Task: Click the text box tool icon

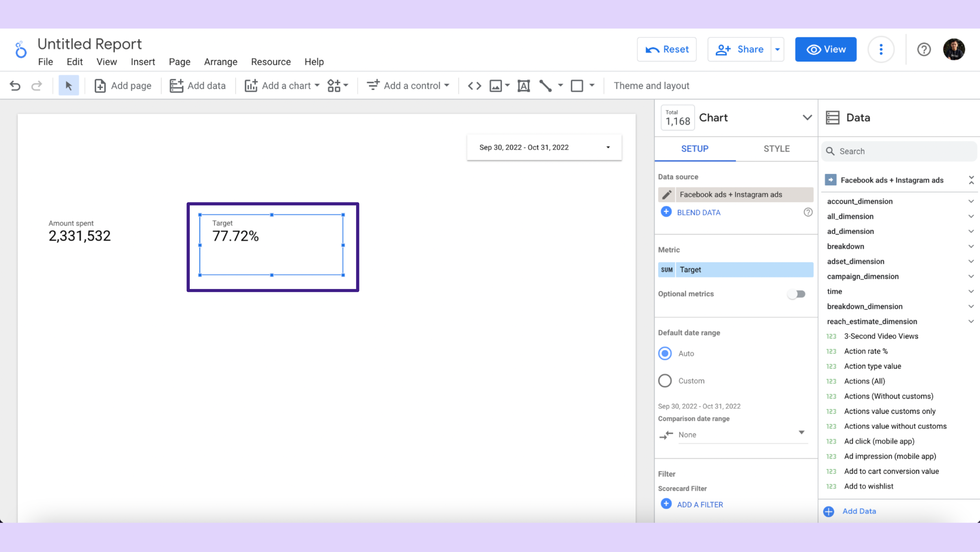Action: (x=523, y=86)
